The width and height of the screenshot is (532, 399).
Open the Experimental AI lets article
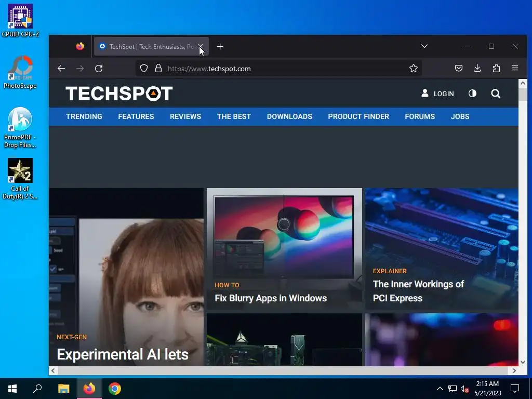123,354
